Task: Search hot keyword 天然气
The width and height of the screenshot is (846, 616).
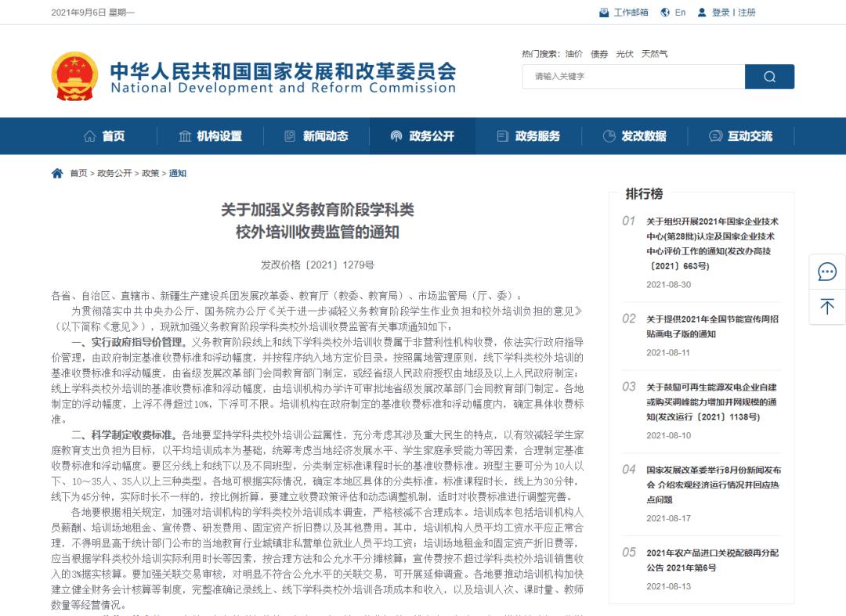Action: click(654, 54)
